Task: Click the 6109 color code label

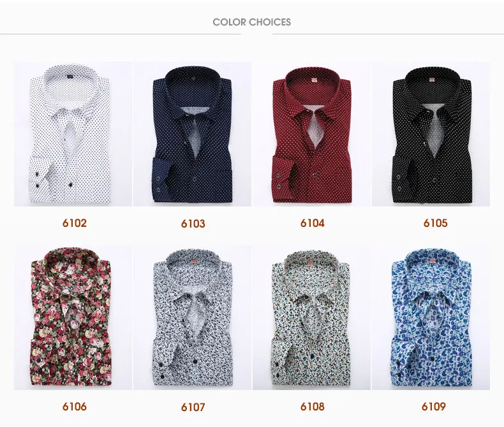Action: click(434, 407)
